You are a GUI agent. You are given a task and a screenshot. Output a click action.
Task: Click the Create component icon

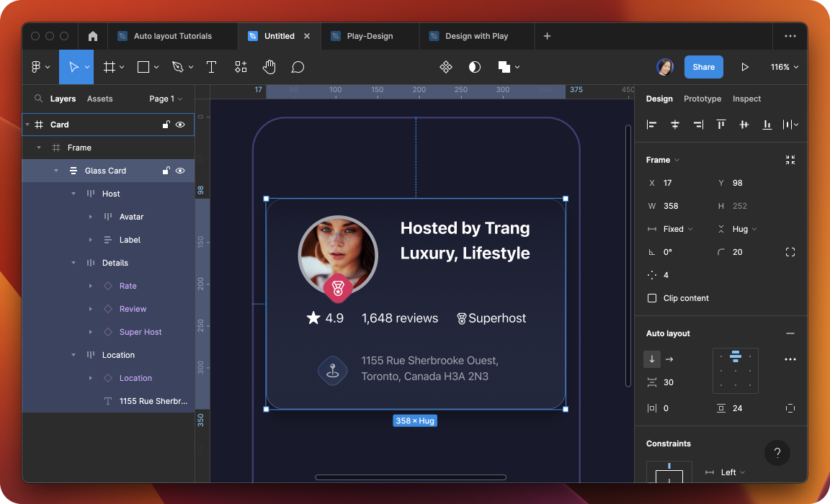coord(446,67)
